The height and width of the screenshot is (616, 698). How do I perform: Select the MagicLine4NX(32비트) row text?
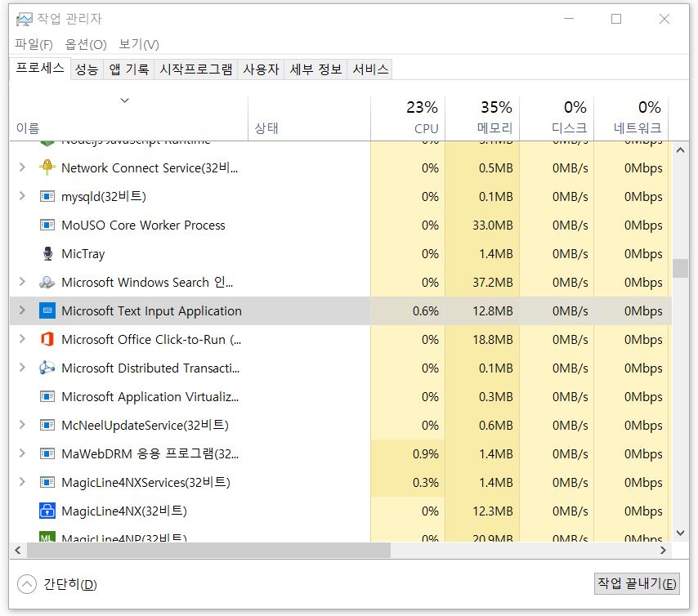[124, 511]
